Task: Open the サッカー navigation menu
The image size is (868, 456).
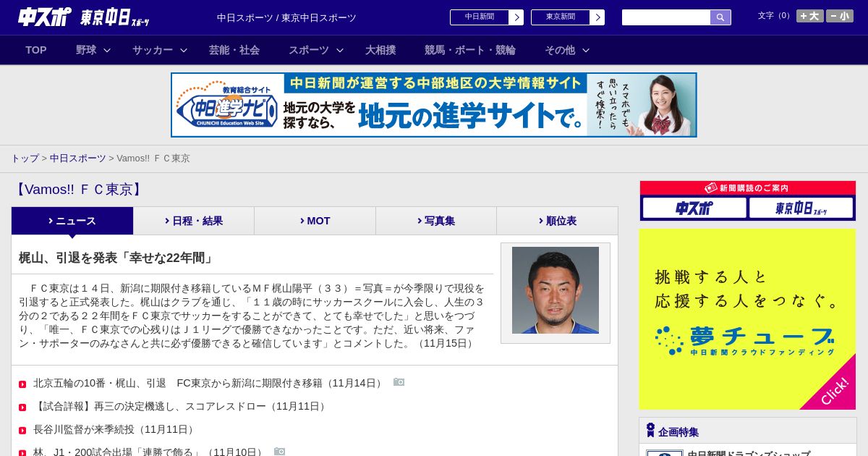Action: point(153,50)
